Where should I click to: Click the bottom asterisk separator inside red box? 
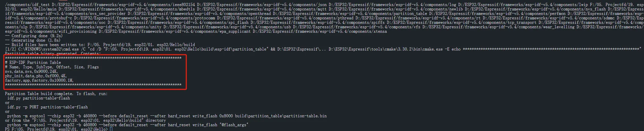(93, 85)
